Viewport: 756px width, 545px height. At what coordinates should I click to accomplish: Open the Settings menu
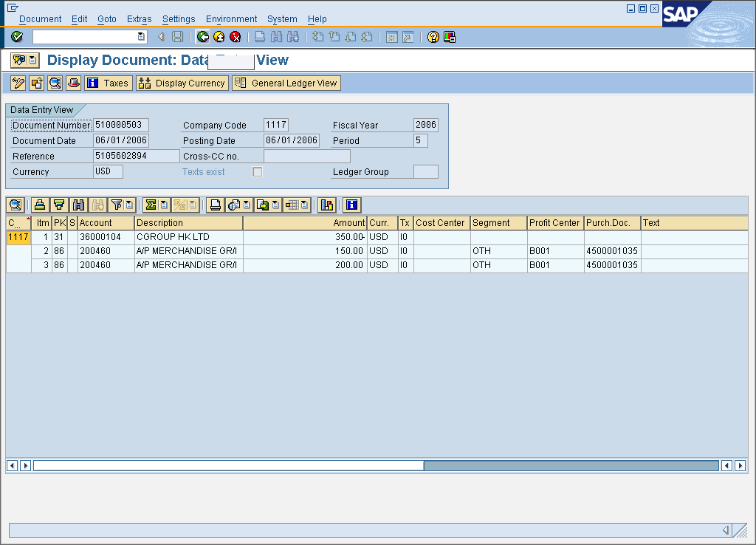pyautogui.click(x=179, y=18)
